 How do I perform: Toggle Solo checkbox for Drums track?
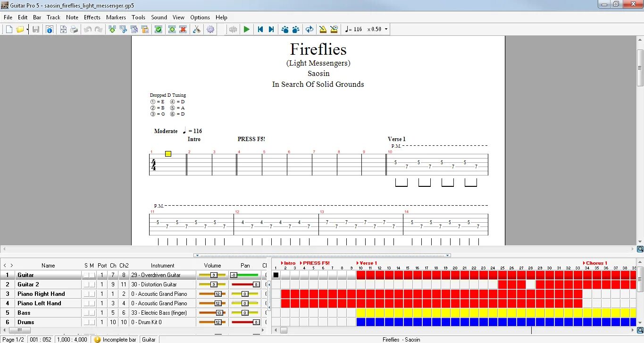tap(86, 322)
